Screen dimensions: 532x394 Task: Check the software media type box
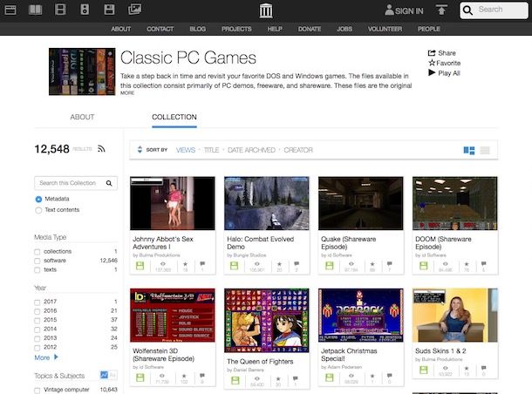[38, 262]
